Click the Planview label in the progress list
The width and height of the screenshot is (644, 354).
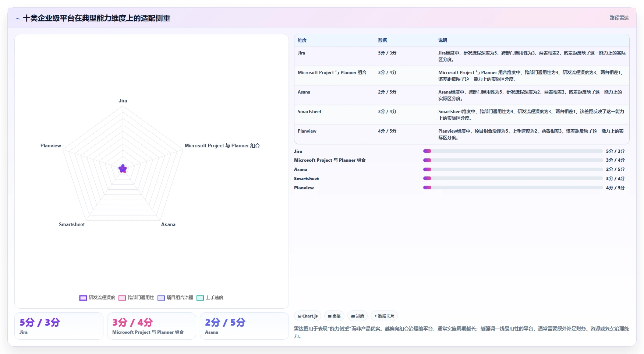304,188
